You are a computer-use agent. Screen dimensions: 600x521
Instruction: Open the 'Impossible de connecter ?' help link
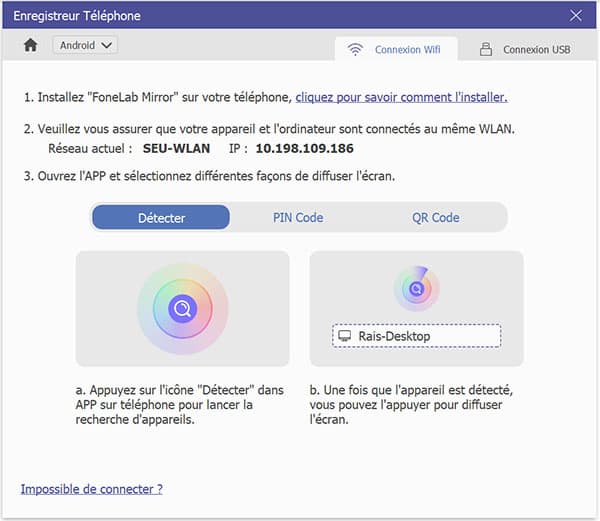[x=91, y=489]
